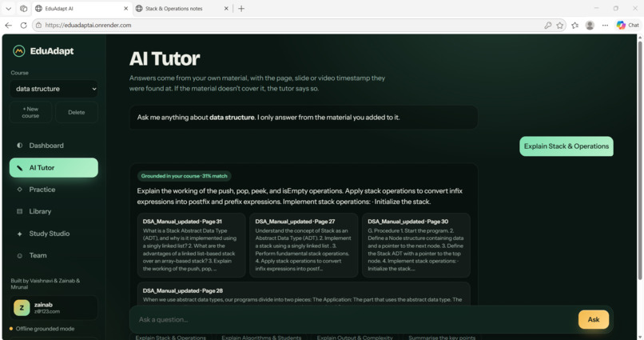Click the password key icon in address bar
The height and width of the screenshot is (340, 644).
(x=548, y=25)
